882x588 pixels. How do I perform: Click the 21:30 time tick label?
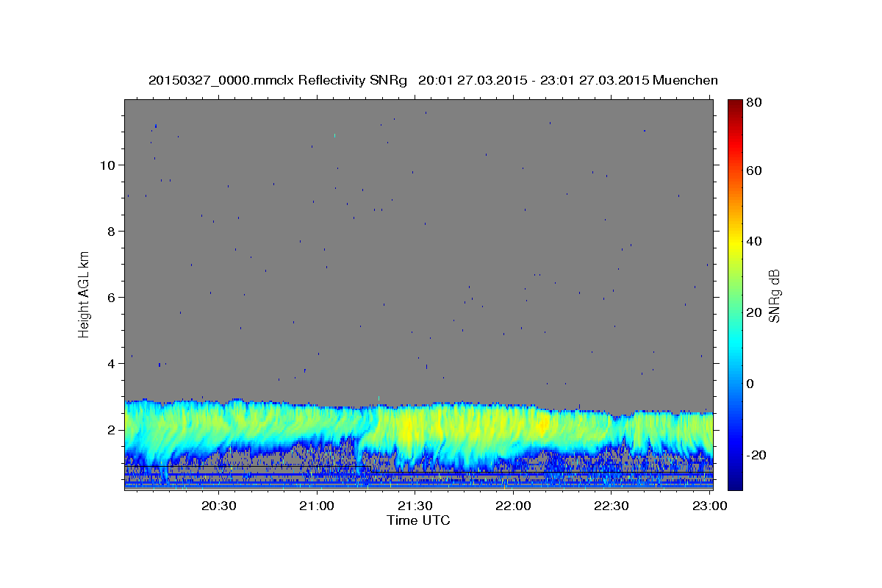416,506
